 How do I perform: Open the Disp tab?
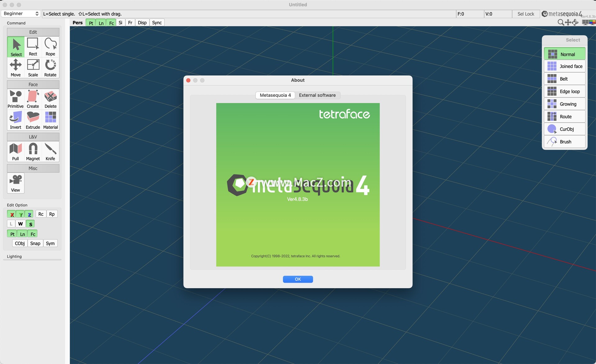pos(142,22)
